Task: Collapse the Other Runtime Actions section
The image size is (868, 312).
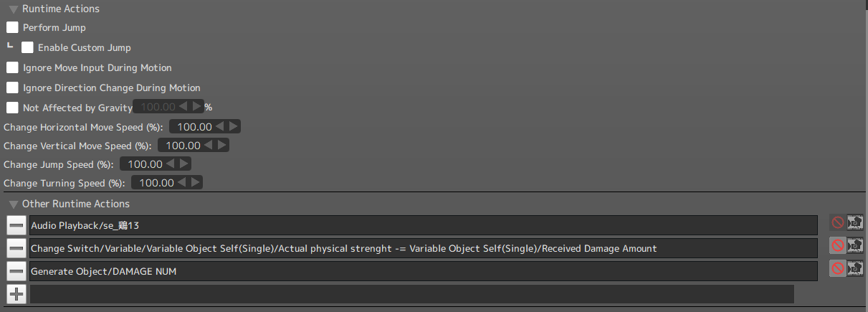Action: coord(14,204)
